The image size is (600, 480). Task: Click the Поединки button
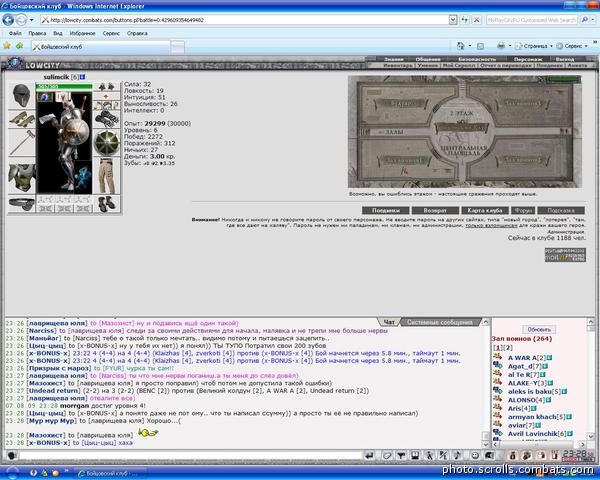click(x=386, y=211)
